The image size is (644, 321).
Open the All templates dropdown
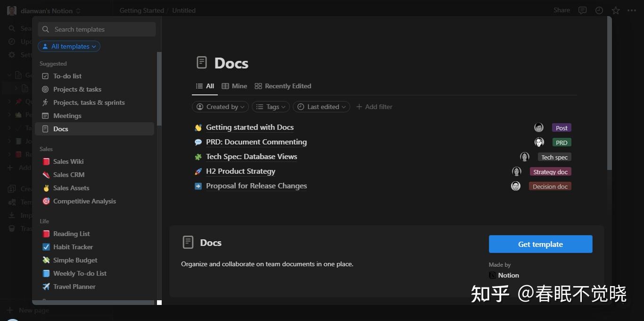[x=69, y=46]
